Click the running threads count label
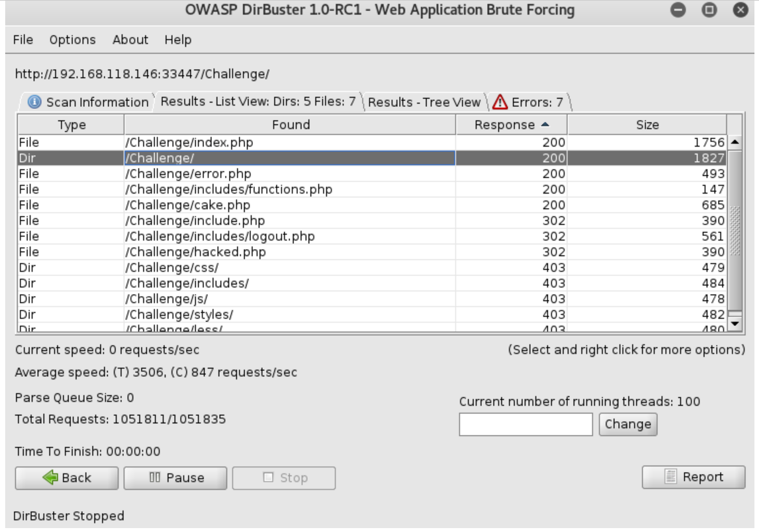 coord(580,402)
